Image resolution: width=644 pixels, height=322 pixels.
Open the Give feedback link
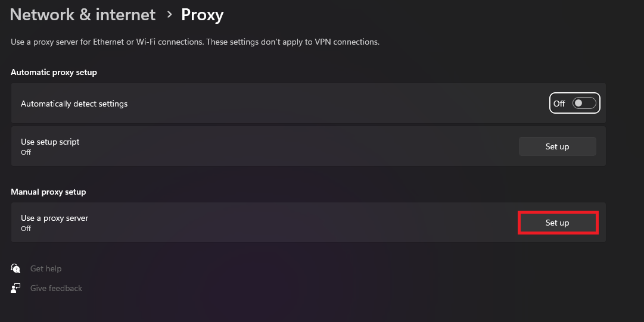coord(56,288)
